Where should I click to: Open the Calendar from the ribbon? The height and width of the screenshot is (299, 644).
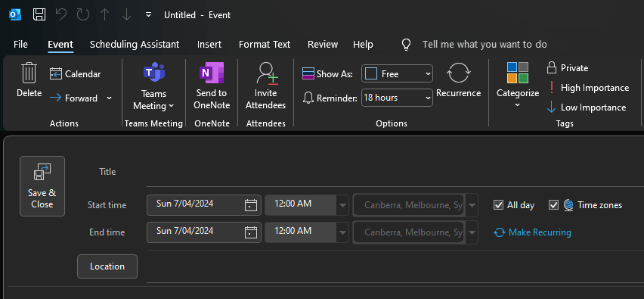pyautogui.click(x=75, y=74)
